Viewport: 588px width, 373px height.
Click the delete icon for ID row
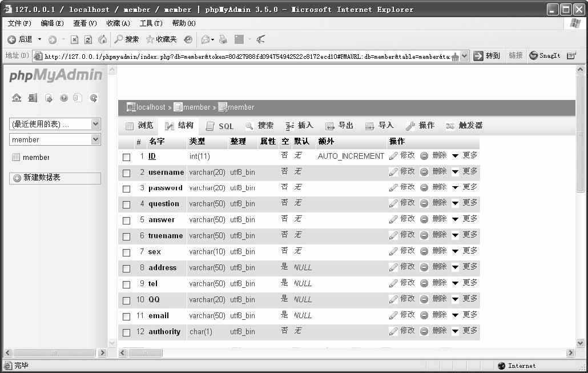424,156
